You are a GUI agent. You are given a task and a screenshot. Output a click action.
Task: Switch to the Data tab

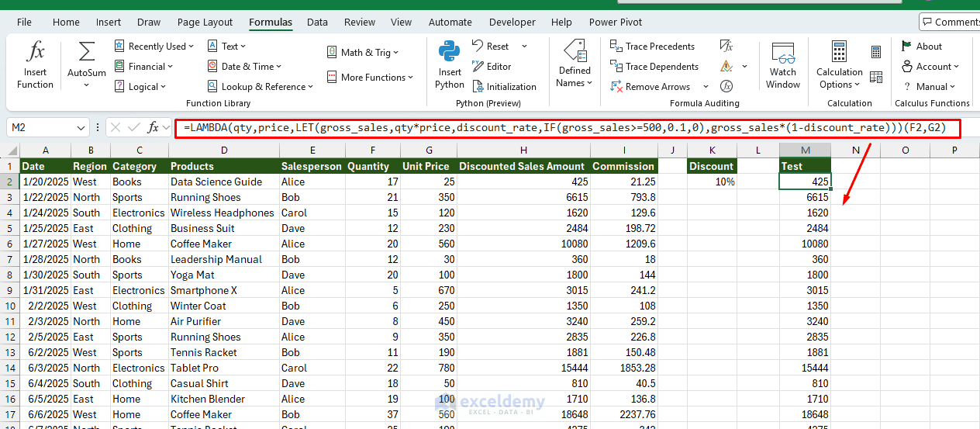(317, 22)
